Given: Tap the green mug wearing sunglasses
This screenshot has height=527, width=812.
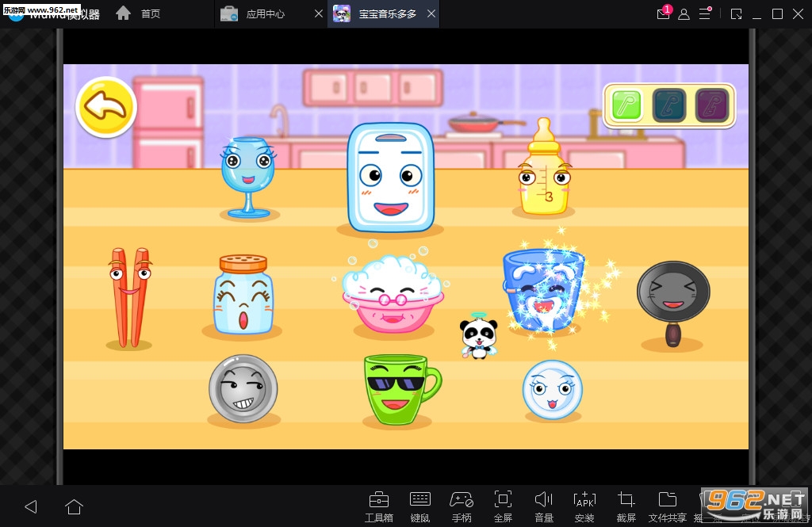Looking at the screenshot, I should click(397, 388).
